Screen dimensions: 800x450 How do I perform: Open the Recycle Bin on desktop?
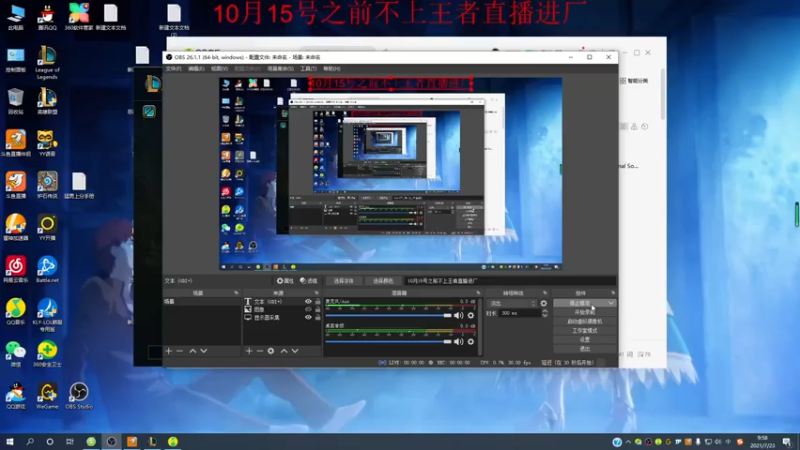(16, 101)
